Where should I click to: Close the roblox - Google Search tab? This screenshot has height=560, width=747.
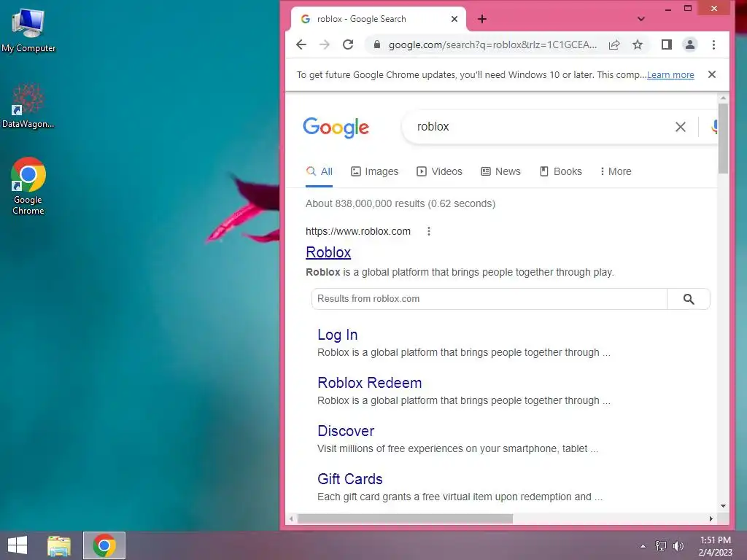pyautogui.click(x=454, y=19)
